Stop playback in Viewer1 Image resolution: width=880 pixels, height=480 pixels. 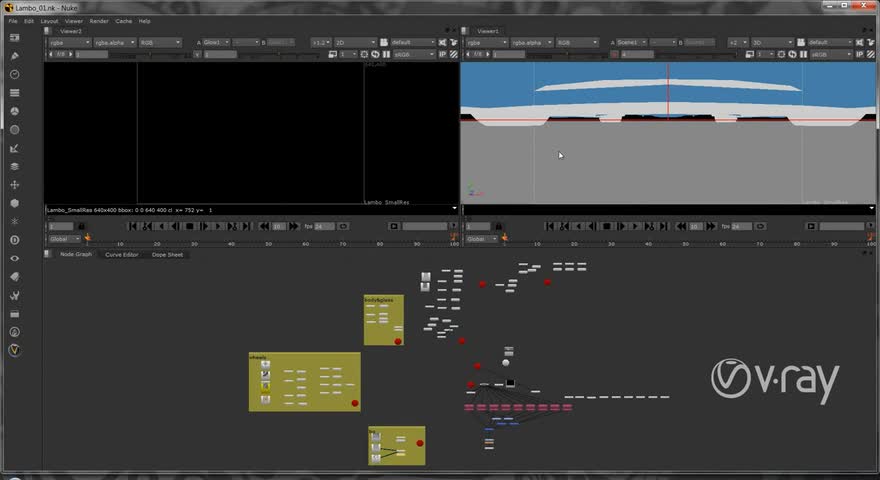tap(607, 226)
